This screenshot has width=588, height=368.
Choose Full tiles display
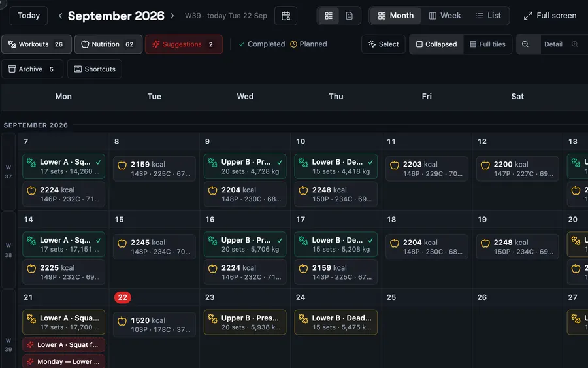pyautogui.click(x=487, y=44)
